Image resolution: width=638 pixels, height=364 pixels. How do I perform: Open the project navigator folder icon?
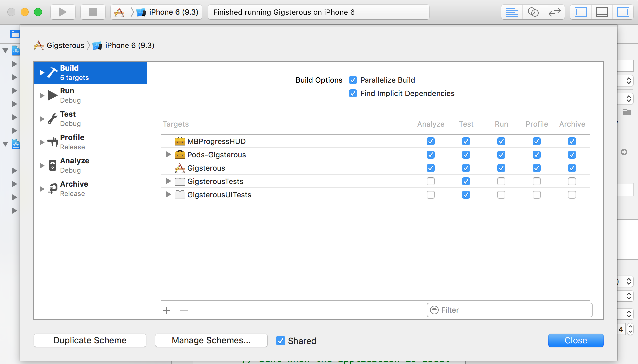click(x=15, y=34)
